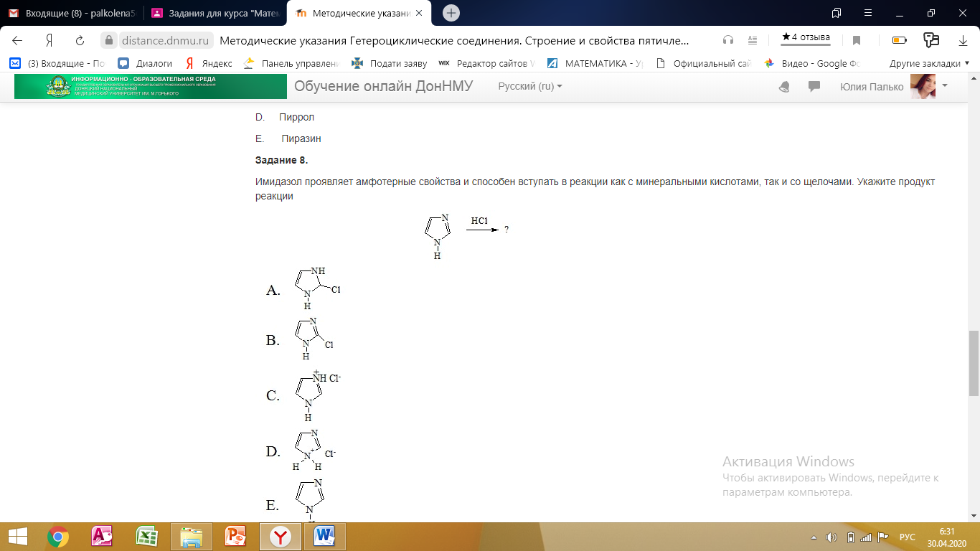The image size is (980, 551).
Task: Open 'Диалоги' bookmark
Action: (x=146, y=63)
